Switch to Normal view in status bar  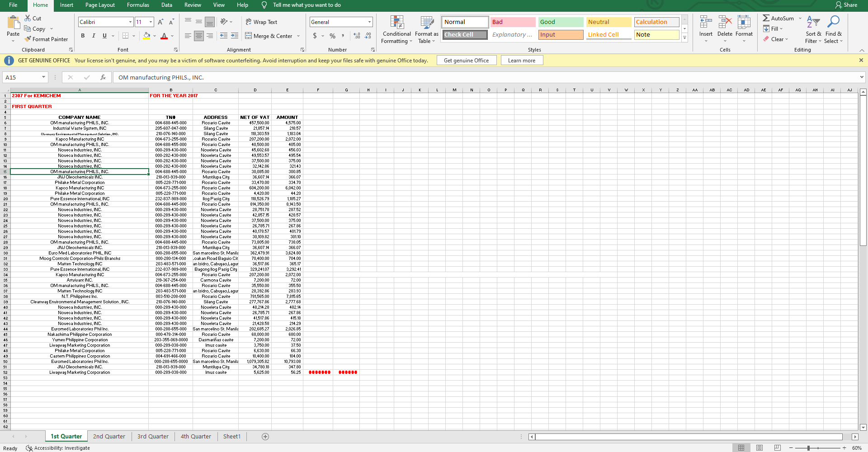coord(741,448)
